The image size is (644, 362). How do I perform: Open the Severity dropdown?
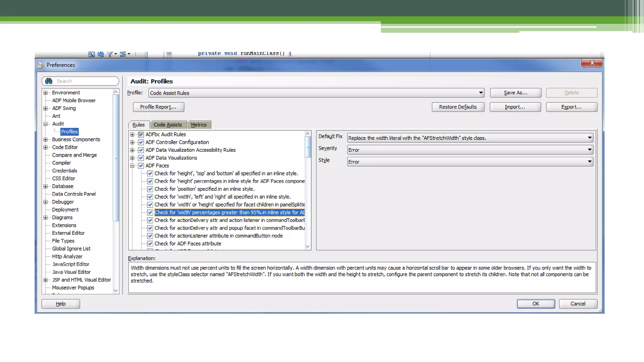[x=590, y=150]
